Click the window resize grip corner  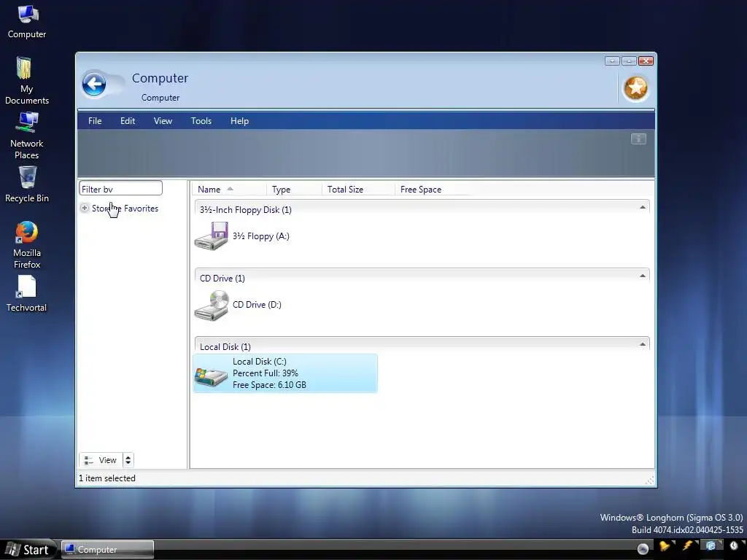[x=650, y=481]
